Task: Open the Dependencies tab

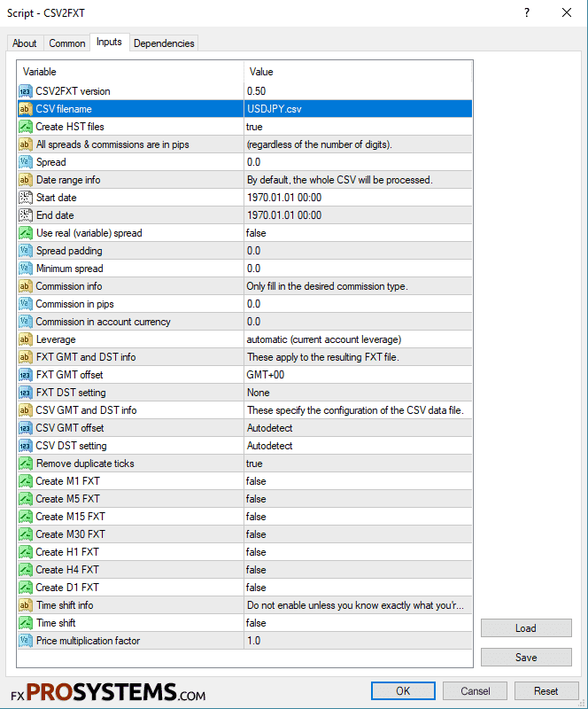Action: [164, 43]
